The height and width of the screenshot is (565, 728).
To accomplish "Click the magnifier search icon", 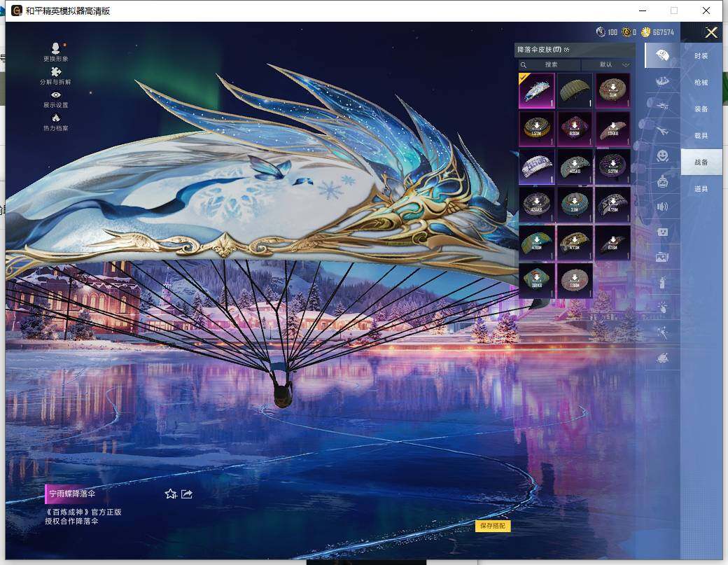I will coord(524,65).
